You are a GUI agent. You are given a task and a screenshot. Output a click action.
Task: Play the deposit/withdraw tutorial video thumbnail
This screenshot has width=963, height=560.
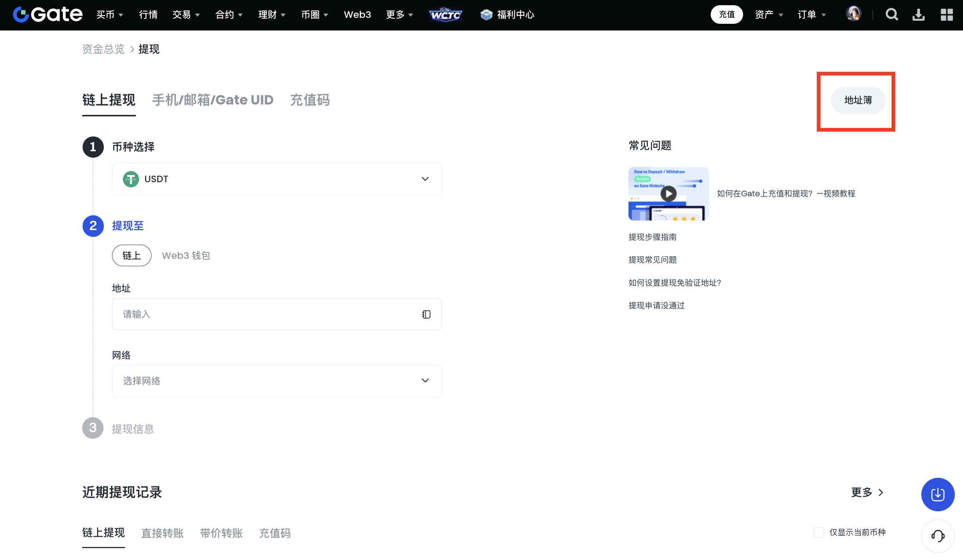[x=668, y=194]
